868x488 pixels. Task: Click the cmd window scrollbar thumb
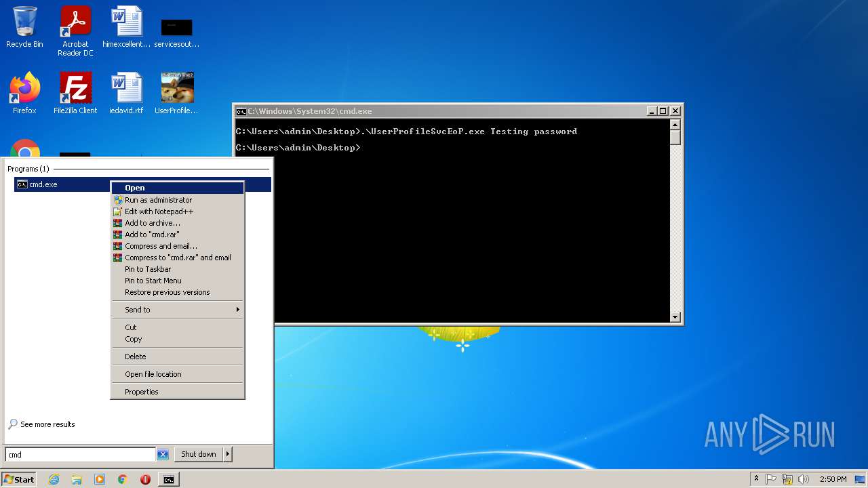pyautogui.click(x=675, y=137)
